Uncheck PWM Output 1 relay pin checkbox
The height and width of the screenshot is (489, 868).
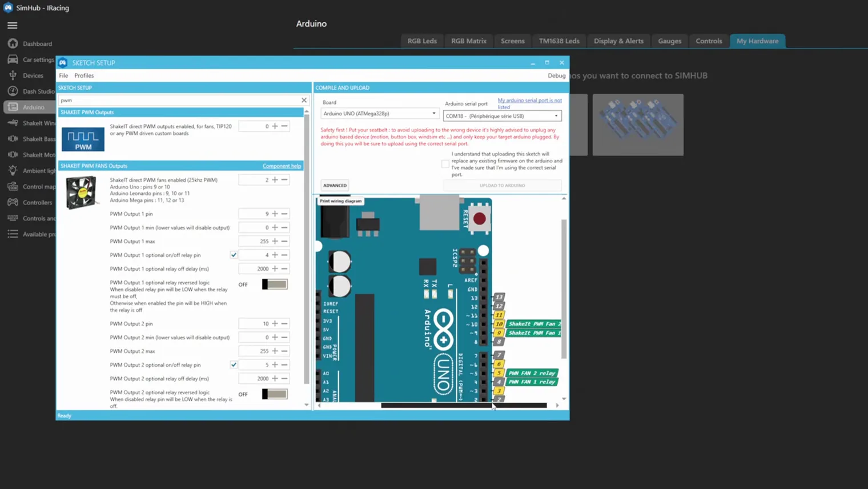click(x=234, y=255)
